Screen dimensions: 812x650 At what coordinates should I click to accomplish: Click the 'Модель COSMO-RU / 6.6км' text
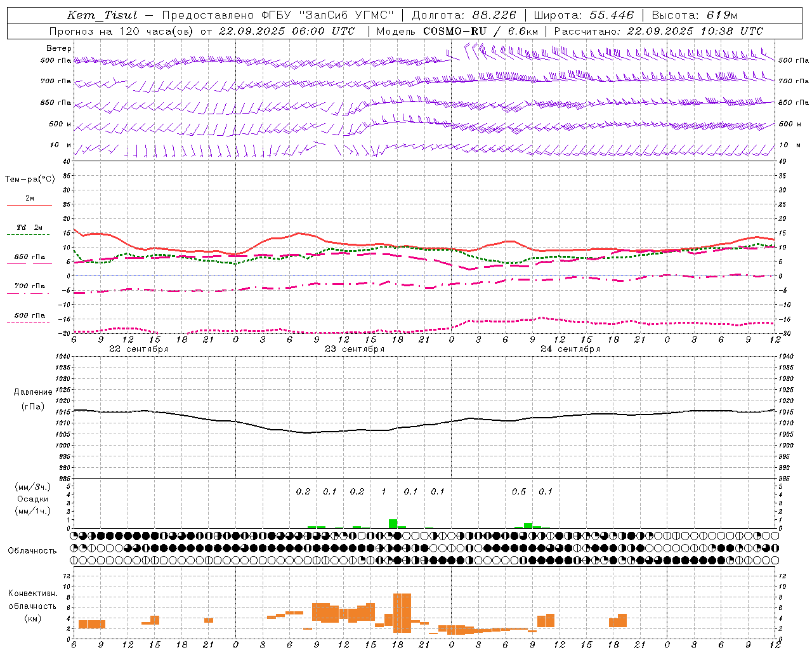click(x=457, y=31)
